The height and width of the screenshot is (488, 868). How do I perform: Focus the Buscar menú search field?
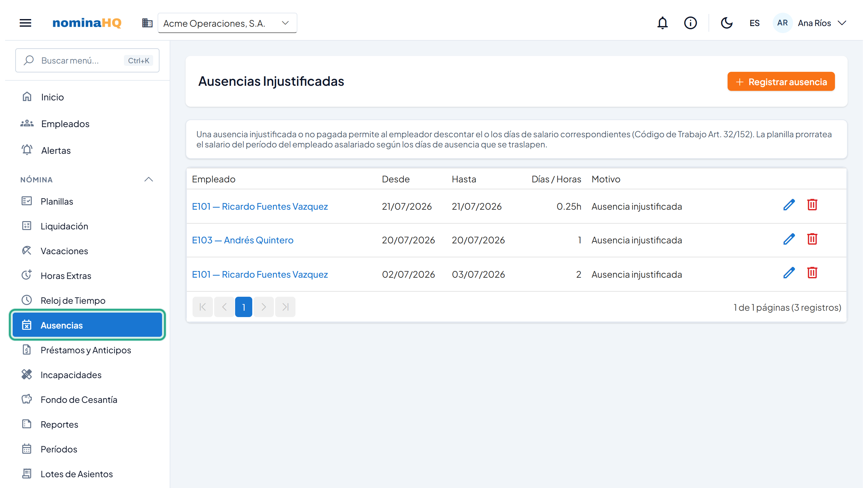(x=87, y=60)
